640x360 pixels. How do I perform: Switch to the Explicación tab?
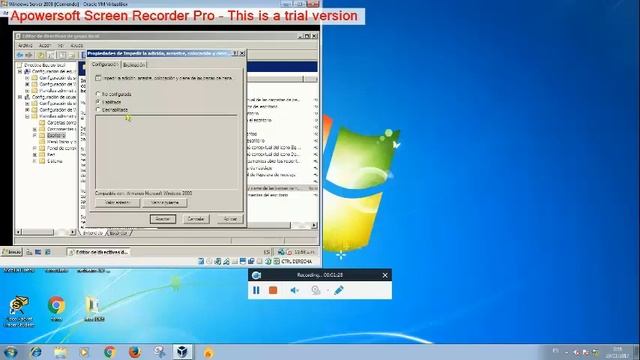pyautogui.click(x=134, y=65)
